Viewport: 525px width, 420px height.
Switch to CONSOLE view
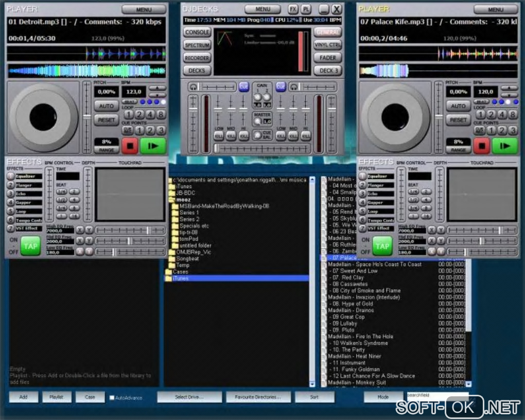click(197, 32)
